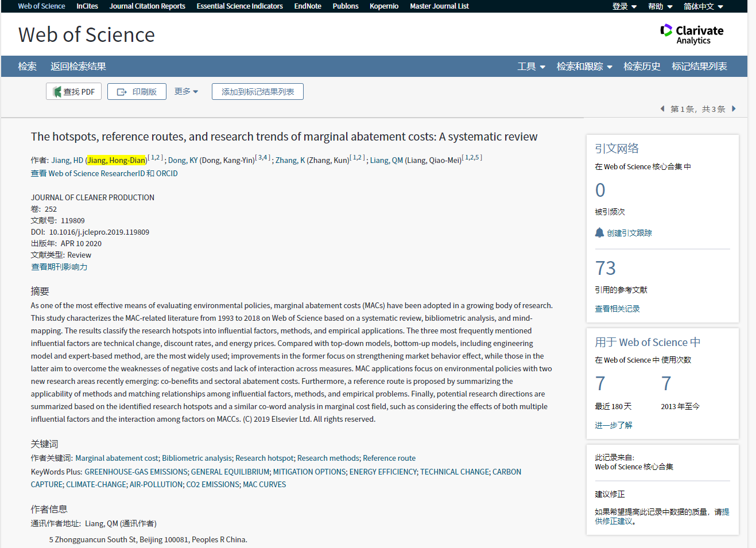Open author link Liang, QM
Viewport: 756px width, 548px height.
[x=386, y=160]
